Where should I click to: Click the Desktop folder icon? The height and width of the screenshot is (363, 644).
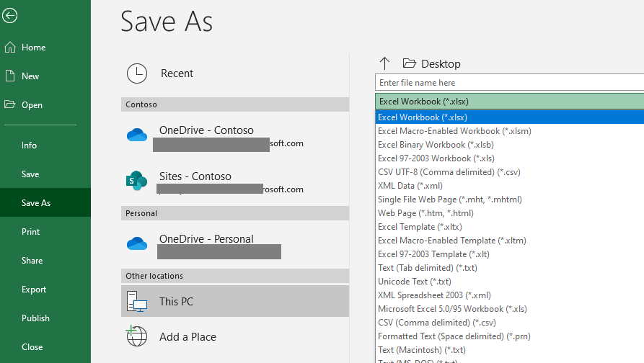tap(409, 63)
